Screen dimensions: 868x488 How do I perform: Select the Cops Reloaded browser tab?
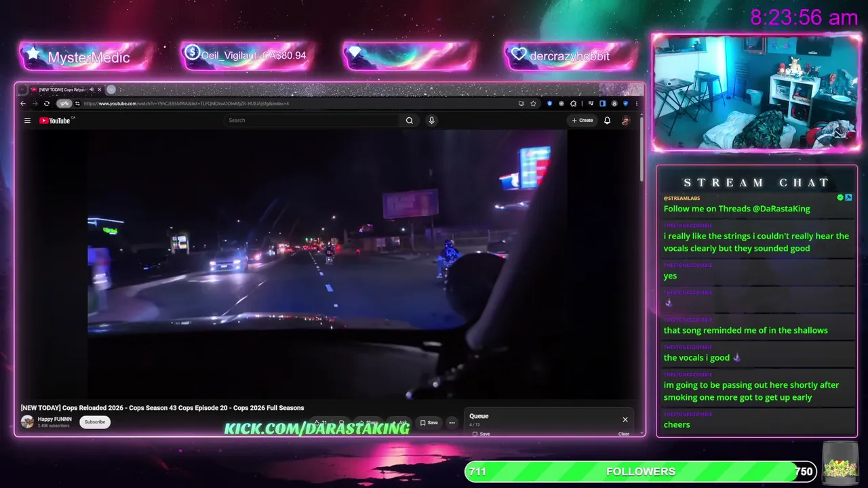point(62,89)
